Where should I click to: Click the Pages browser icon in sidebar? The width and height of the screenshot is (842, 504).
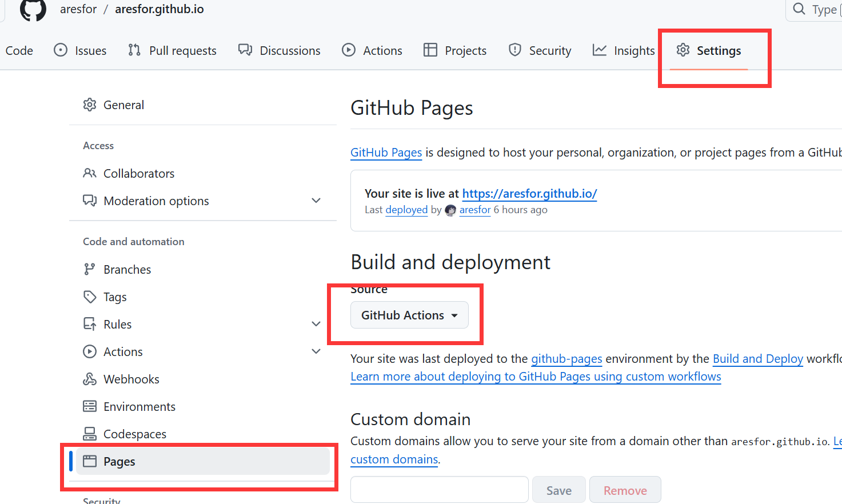(90, 461)
